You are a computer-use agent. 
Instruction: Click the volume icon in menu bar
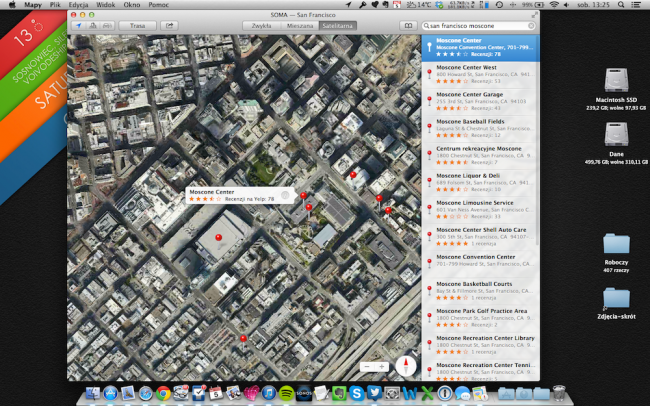pyautogui.click(x=566, y=5)
